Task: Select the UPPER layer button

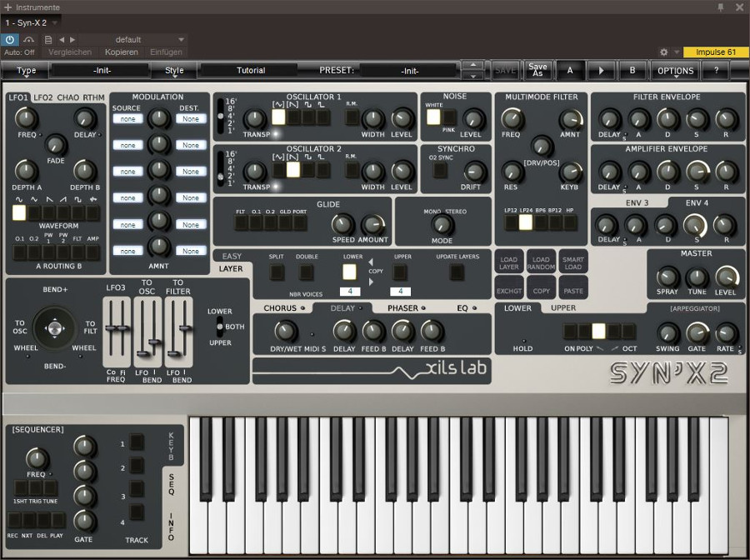Action: tap(400, 272)
